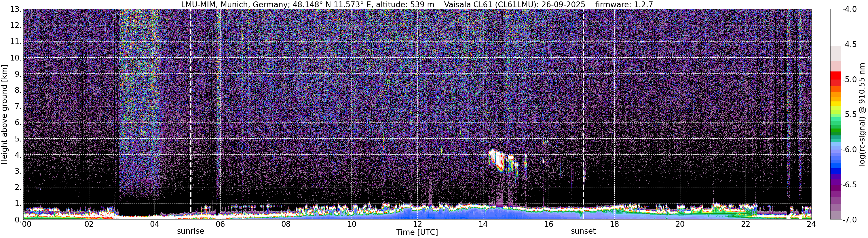Click the 'Time [UTC]' axis label
Image resolution: width=868 pixels, height=238 pixels.
pyautogui.click(x=417, y=232)
